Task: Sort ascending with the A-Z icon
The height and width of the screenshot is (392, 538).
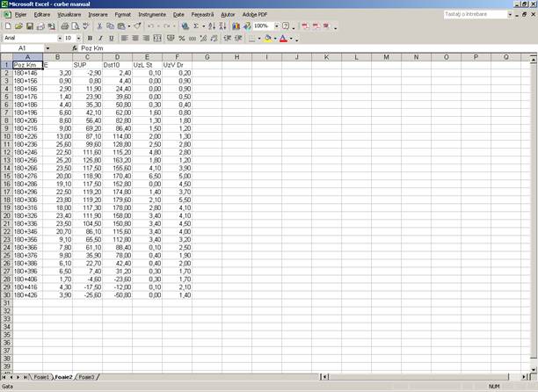Action: click(214, 26)
